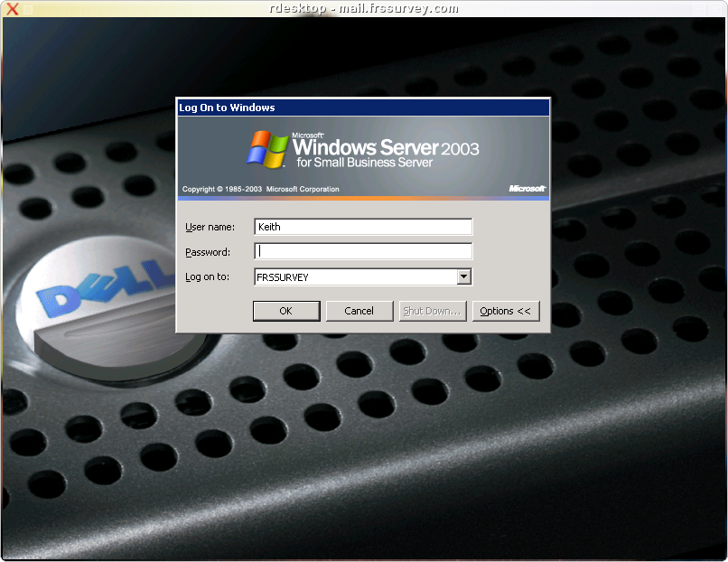728x562 pixels.
Task: Click the Log On to Windows title bar
Action: 363,108
